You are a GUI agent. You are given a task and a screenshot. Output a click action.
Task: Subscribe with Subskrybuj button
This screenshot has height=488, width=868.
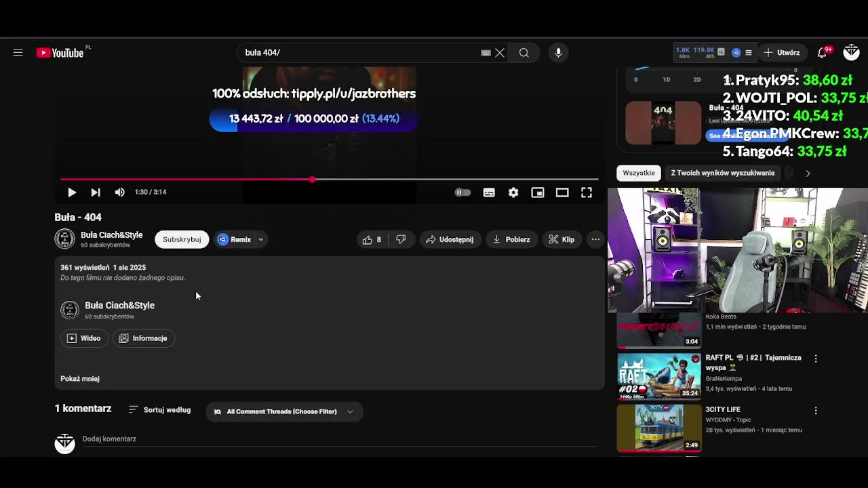click(182, 239)
